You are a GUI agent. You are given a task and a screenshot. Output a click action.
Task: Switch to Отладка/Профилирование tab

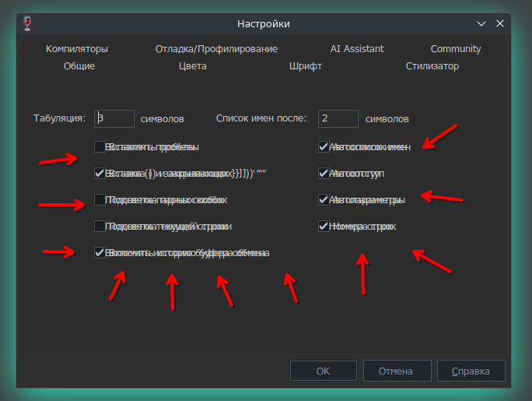pyautogui.click(x=216, y=48)
